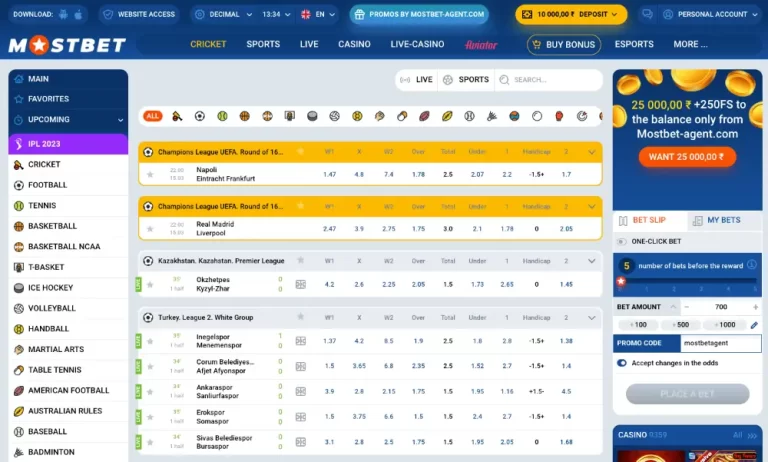Viewport: 768px width, 462px height.
Task: Open the EN language dropdown
Action: coord(318,14)
